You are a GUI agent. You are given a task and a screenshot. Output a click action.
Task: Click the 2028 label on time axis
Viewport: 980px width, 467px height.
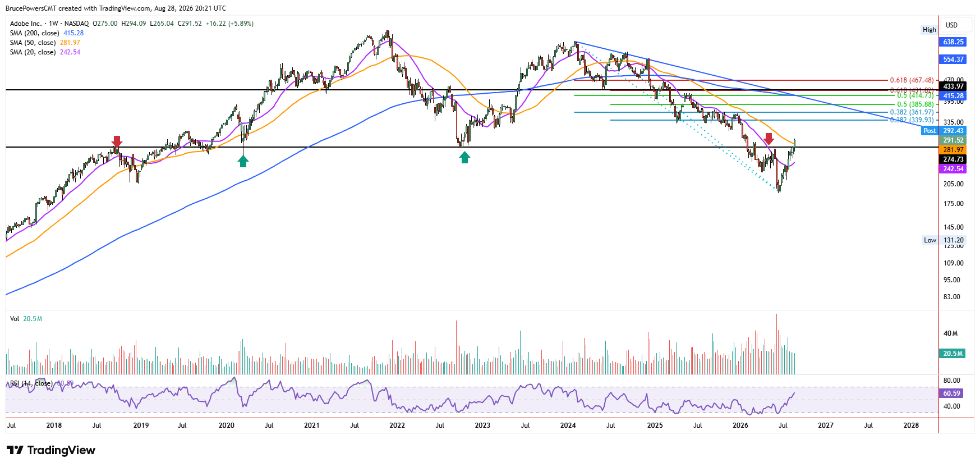coord(911,425)
